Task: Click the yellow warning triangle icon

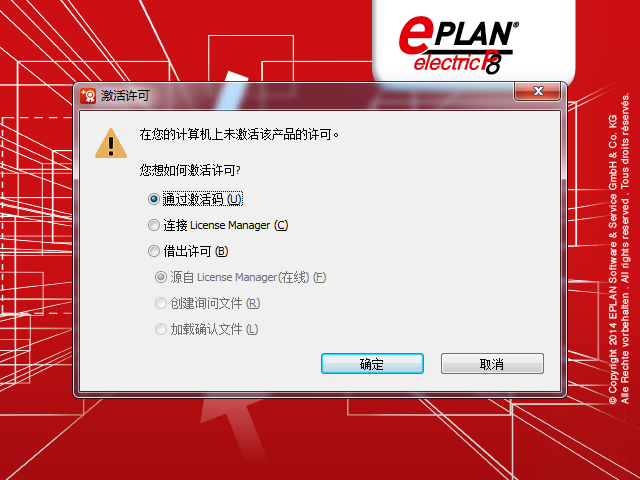Action: (x=111, y=143)
